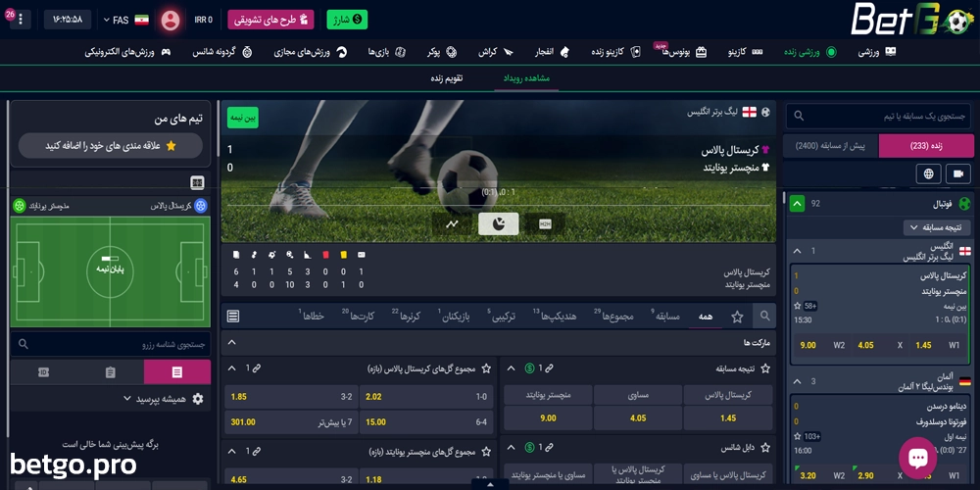
Task: Click the dollar icon on نتیجه مسابقه market
Action: pos(530,368)
